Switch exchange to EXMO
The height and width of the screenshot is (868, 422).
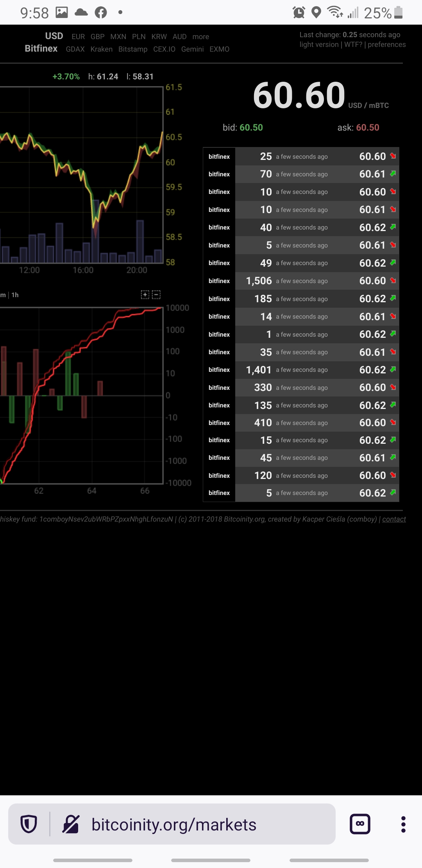(220, 49)
